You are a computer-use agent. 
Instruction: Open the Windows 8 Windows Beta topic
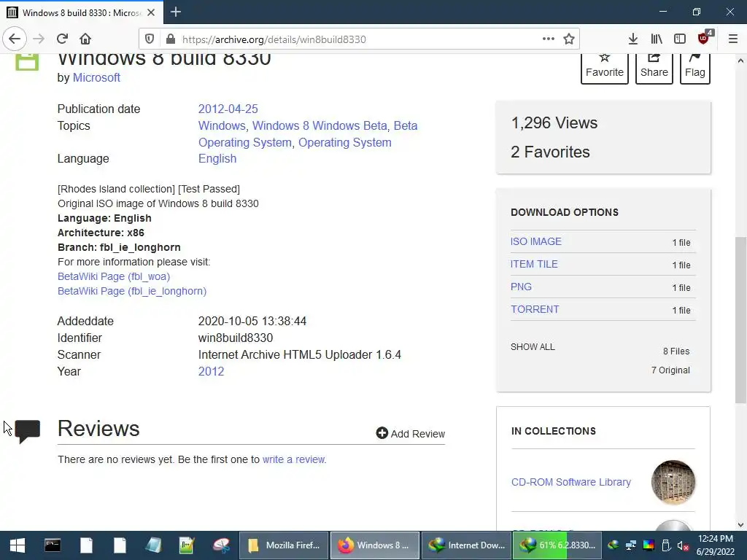pyautogui.click(x=320, y=125)
